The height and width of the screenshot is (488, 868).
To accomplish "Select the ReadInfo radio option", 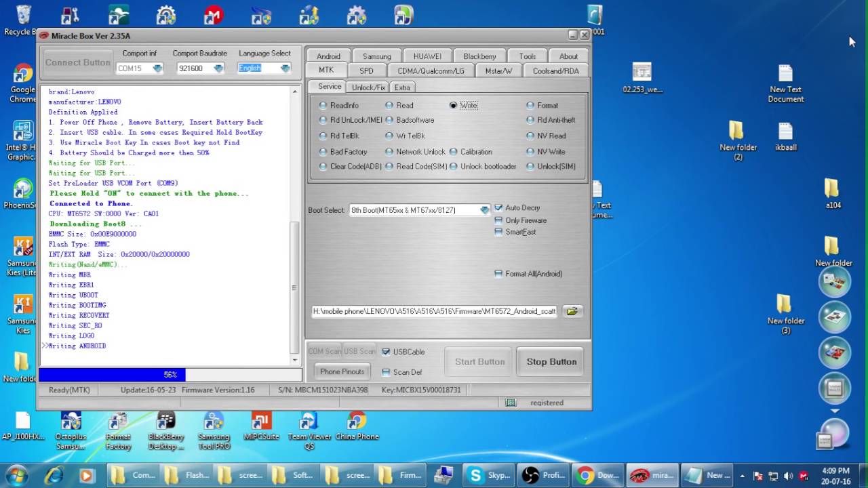I will point(338,105).
